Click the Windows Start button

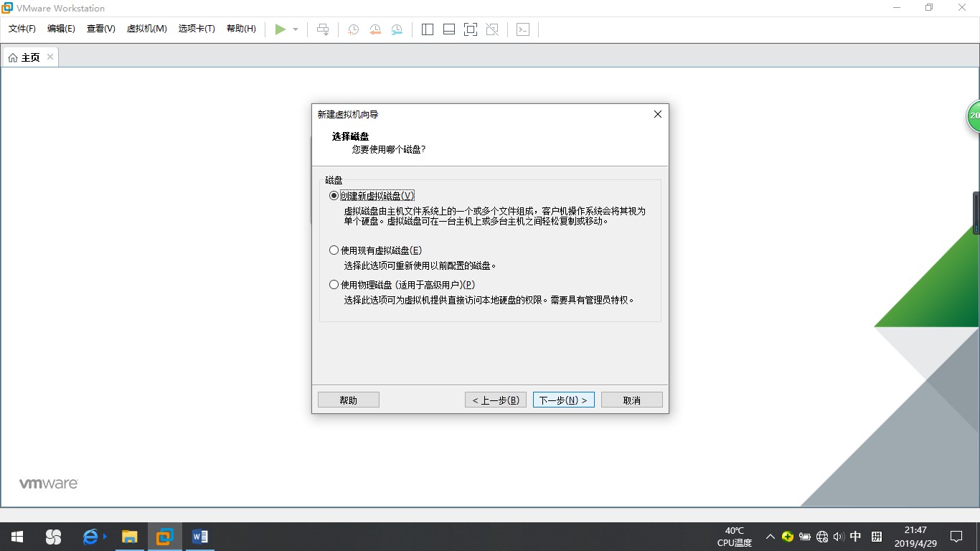17,537
